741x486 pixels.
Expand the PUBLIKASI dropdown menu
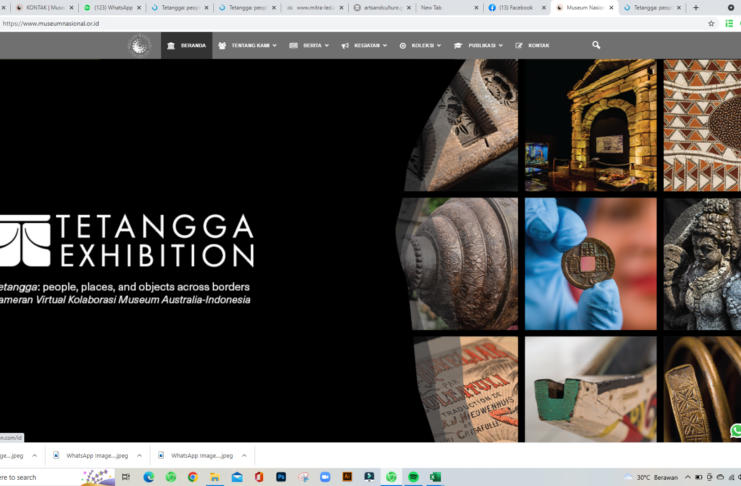click(x=478, y=45)
